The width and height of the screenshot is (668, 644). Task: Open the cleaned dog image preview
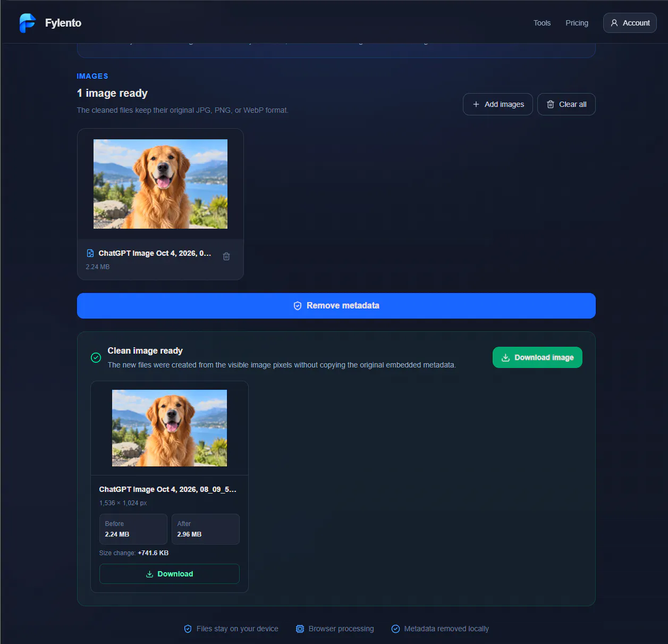(170, 428)
